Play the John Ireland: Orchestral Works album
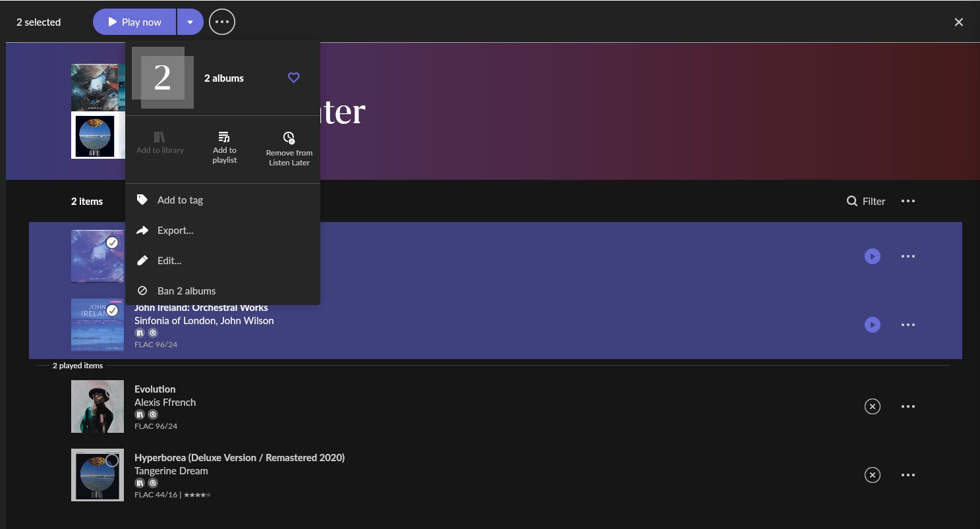The height and width of the screenshot is (529, 980). click(872, 325)
